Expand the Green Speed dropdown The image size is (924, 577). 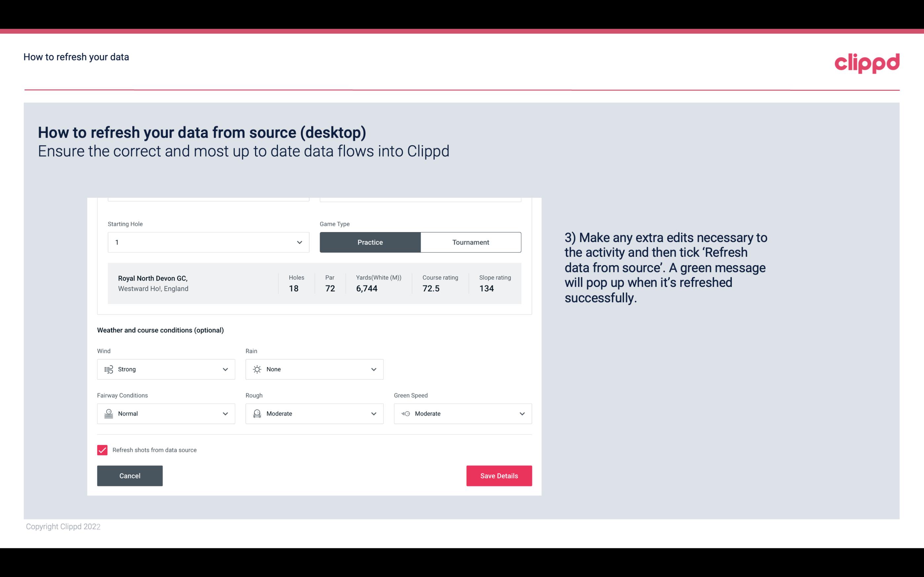coord(522,414)
